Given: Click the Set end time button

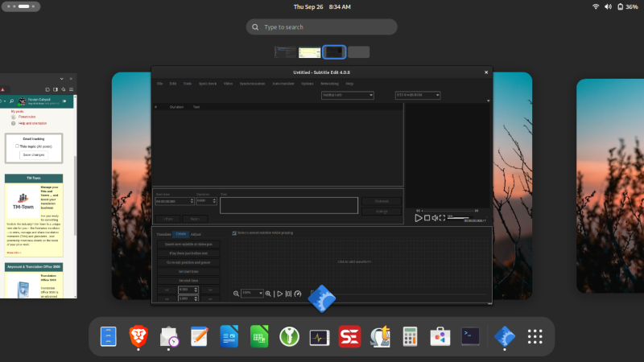Looking at the screenshot, I should click(x=188, y=280).
